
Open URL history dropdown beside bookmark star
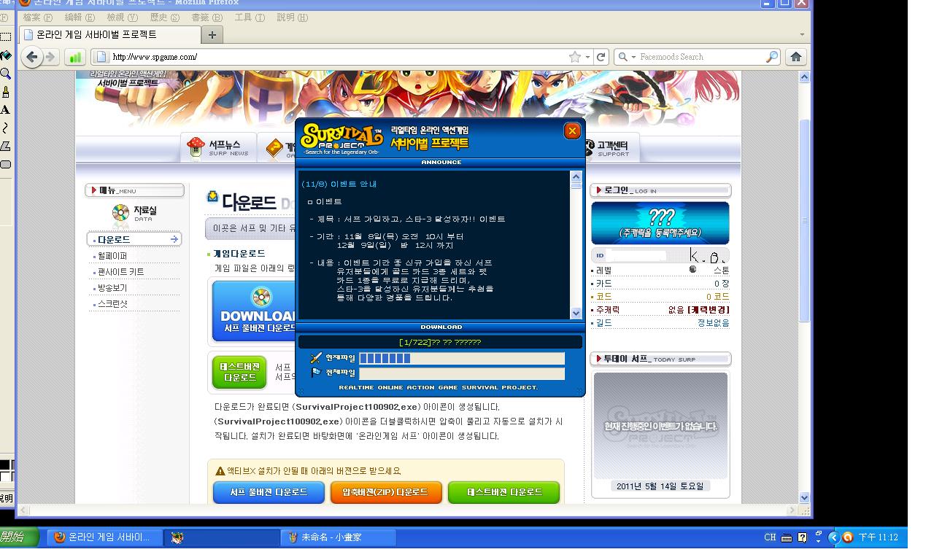pyautogui.click(x=587, y=57)
